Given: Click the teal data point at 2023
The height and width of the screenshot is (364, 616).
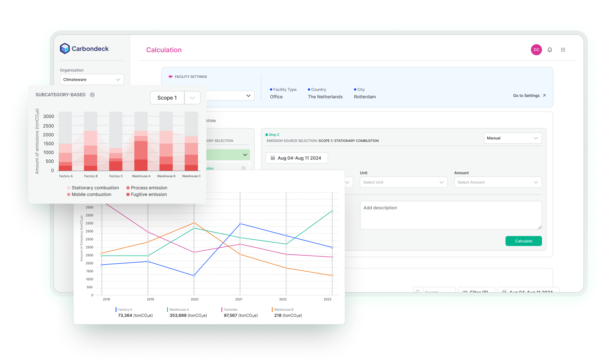Looking at the screenshot, I should (x=332, y=211).
